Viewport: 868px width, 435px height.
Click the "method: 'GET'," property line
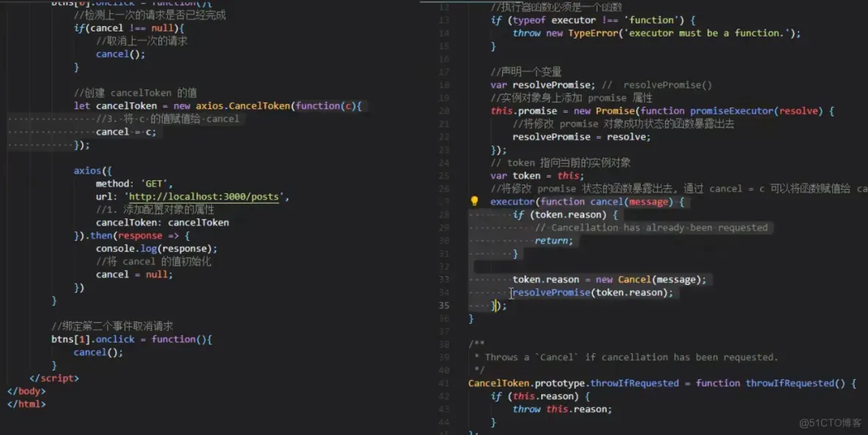pyautogui.click(x=134, y=184)
